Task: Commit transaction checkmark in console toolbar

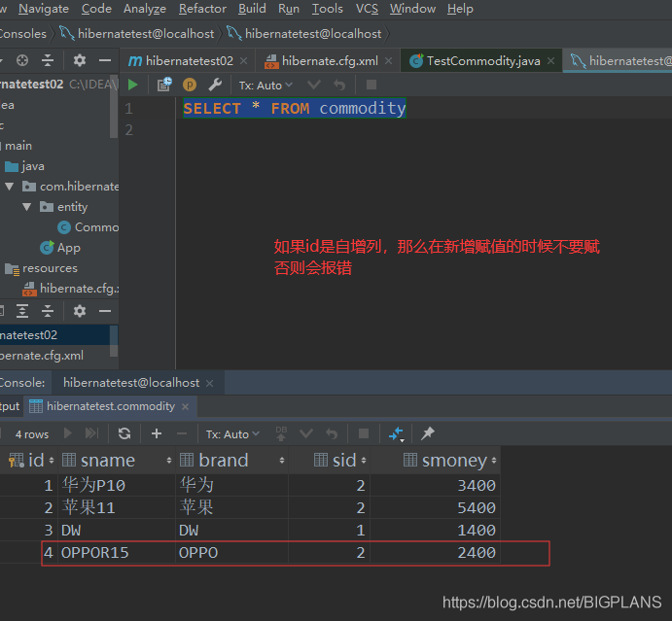Action: tap(314, 85)
